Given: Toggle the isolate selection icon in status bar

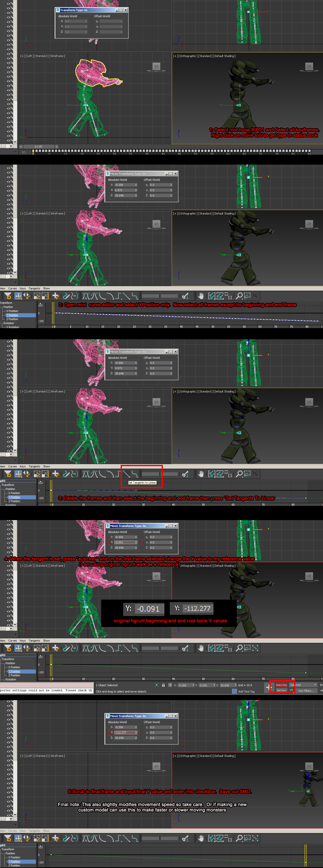Looking at the screenshot, I should coord(157,685).
